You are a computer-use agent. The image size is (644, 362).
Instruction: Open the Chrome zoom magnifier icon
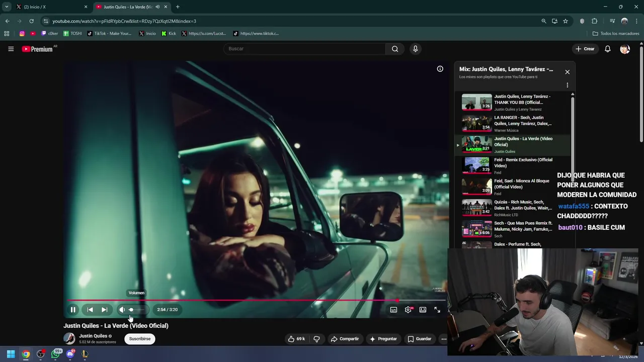pyautogui.click(x=544, y=21)
